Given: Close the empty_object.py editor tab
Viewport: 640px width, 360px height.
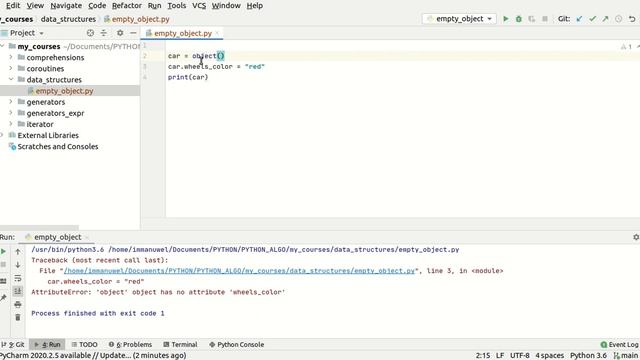Looking at the screenshot, I should pos(217,33).
